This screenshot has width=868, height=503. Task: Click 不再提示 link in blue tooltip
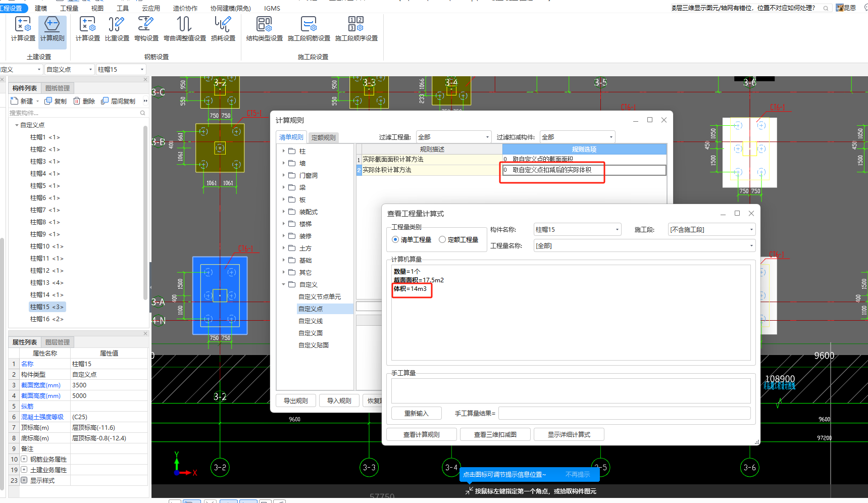578,474
